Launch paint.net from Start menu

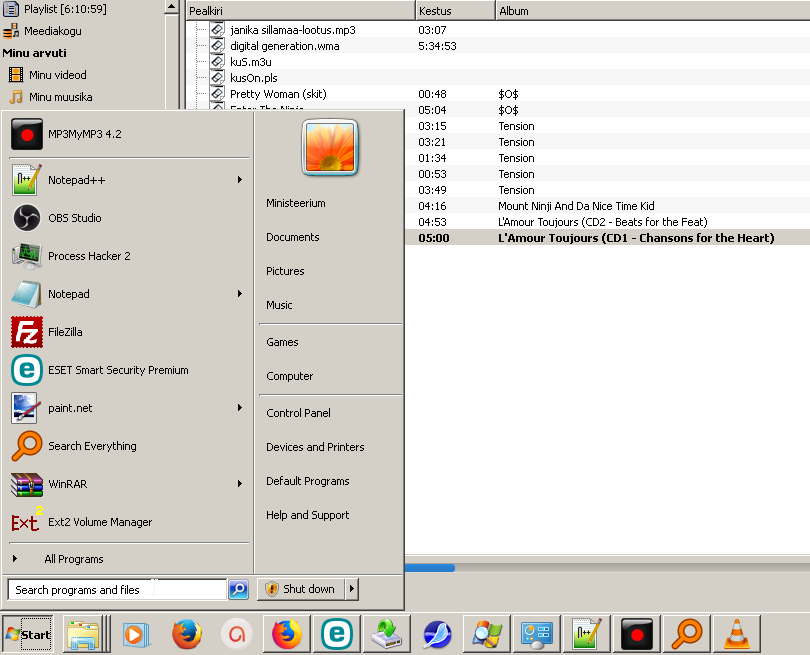point(129,408)
